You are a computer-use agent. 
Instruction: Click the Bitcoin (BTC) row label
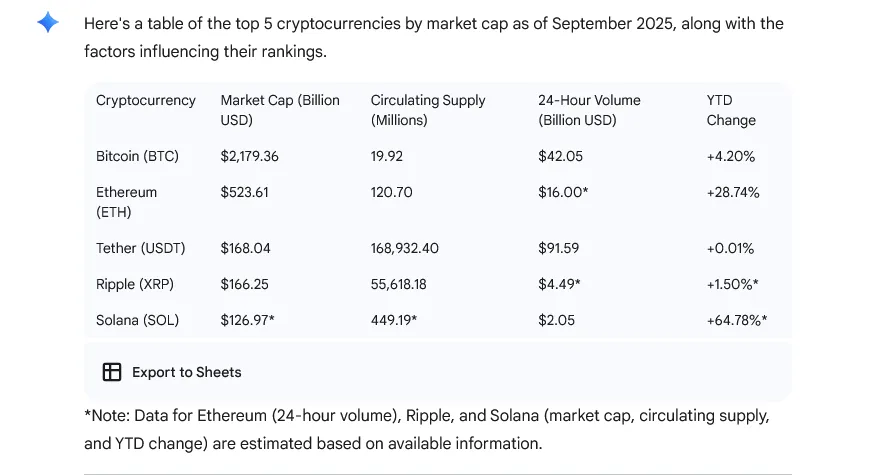138,156
